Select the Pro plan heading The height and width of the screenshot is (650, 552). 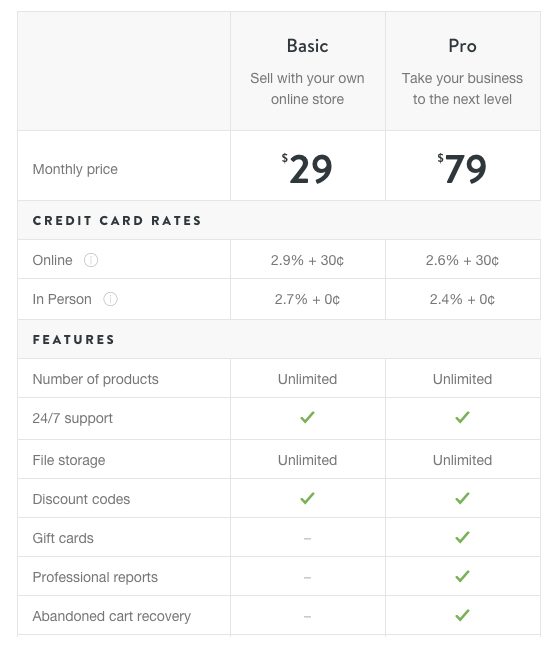(x=462, y=46)
